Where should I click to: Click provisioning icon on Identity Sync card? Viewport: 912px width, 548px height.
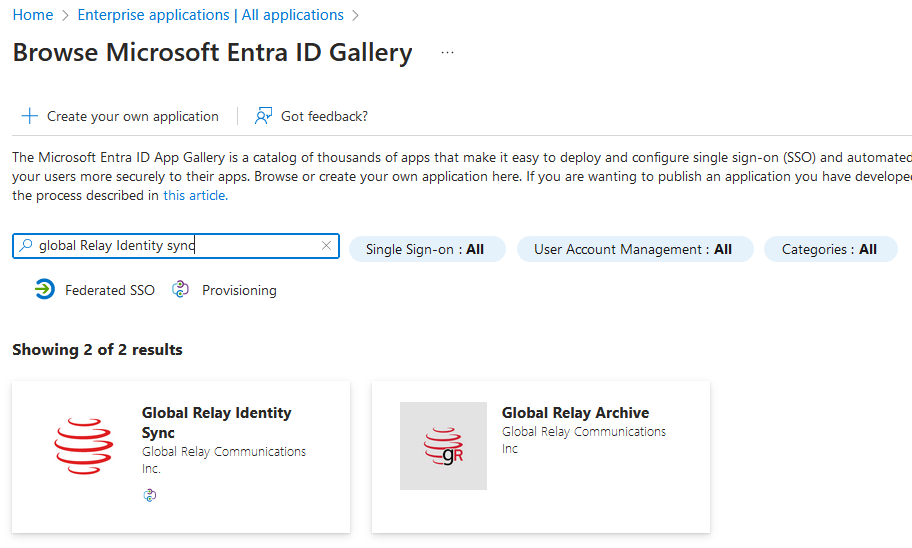[x=149, y=495]
